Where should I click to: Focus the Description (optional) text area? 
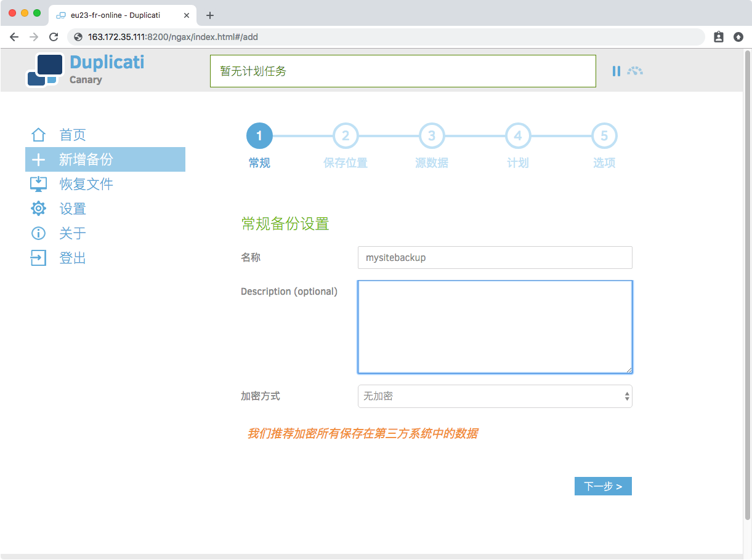[495, 327]
